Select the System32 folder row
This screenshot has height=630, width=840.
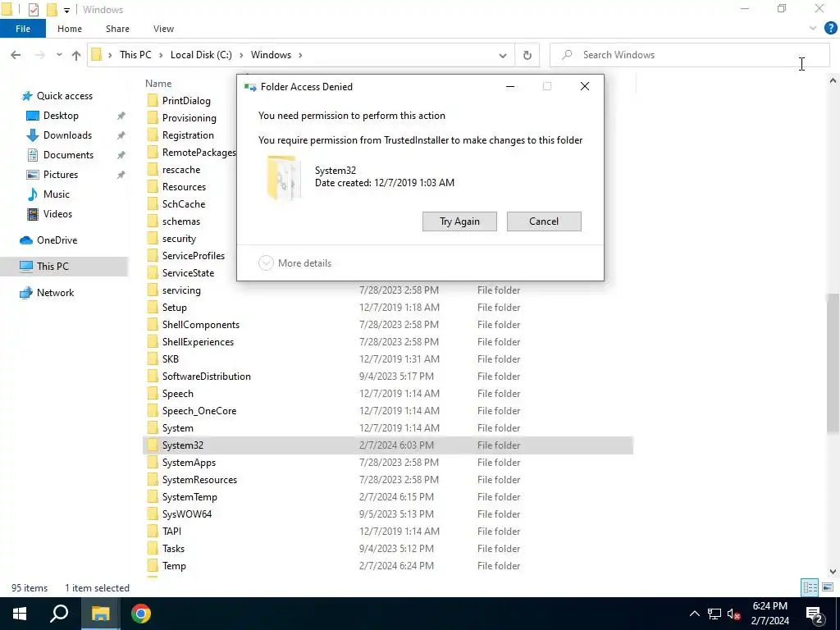(x=388, y=445)
